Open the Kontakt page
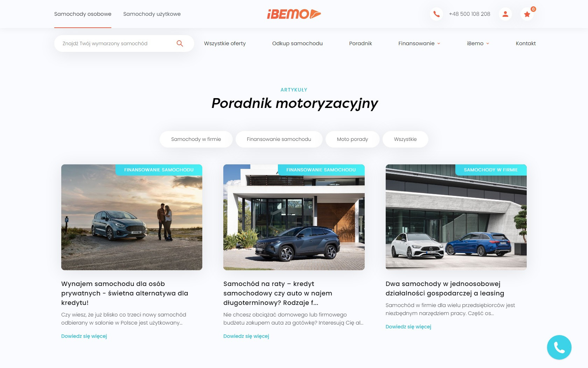The width and height of the screenshot is (588, 368). click(526, 43)
